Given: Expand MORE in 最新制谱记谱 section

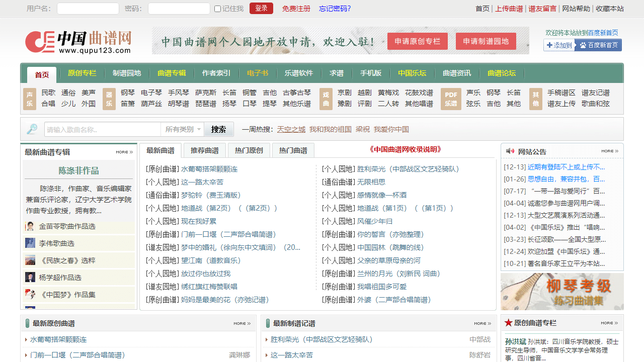Looking at the screenshot, I should [482, 323].
